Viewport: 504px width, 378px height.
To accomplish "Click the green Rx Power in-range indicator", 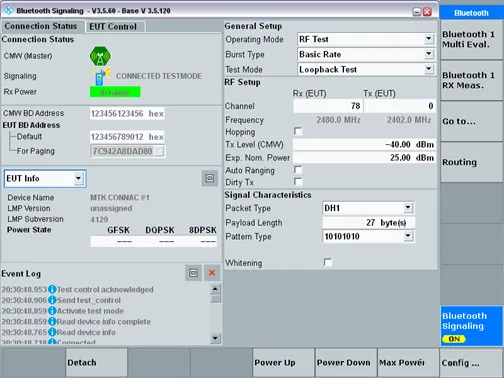I will pos(115,92).
